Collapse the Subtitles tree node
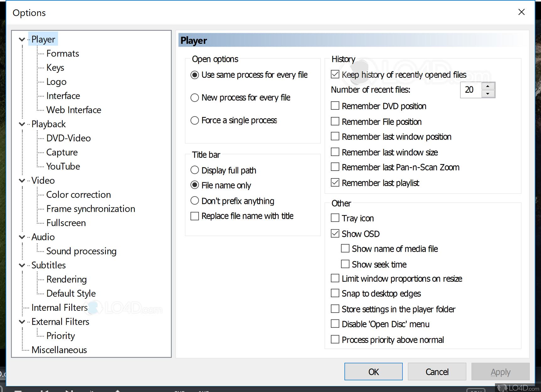This screenshot has width=541, height=392. coord(22,265)
